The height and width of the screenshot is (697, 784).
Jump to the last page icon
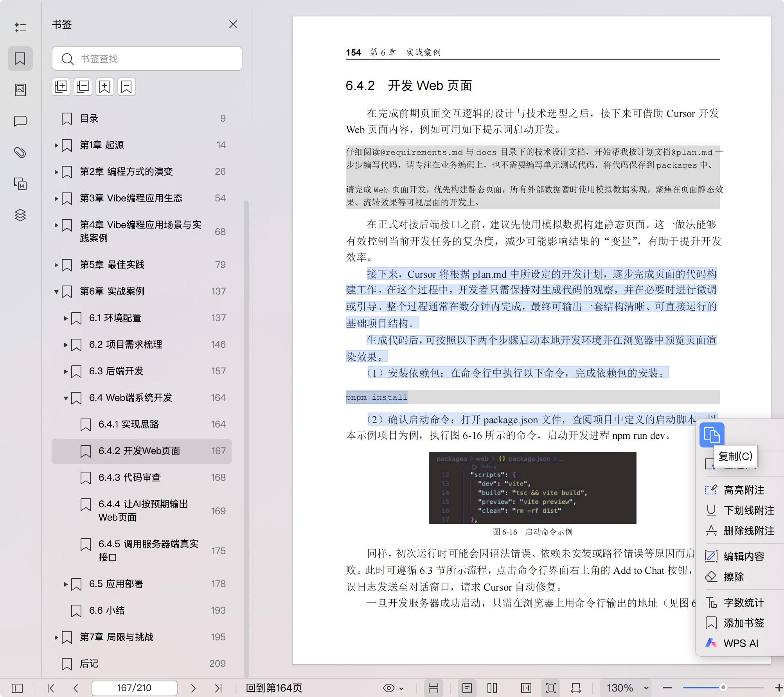(218, 688)
